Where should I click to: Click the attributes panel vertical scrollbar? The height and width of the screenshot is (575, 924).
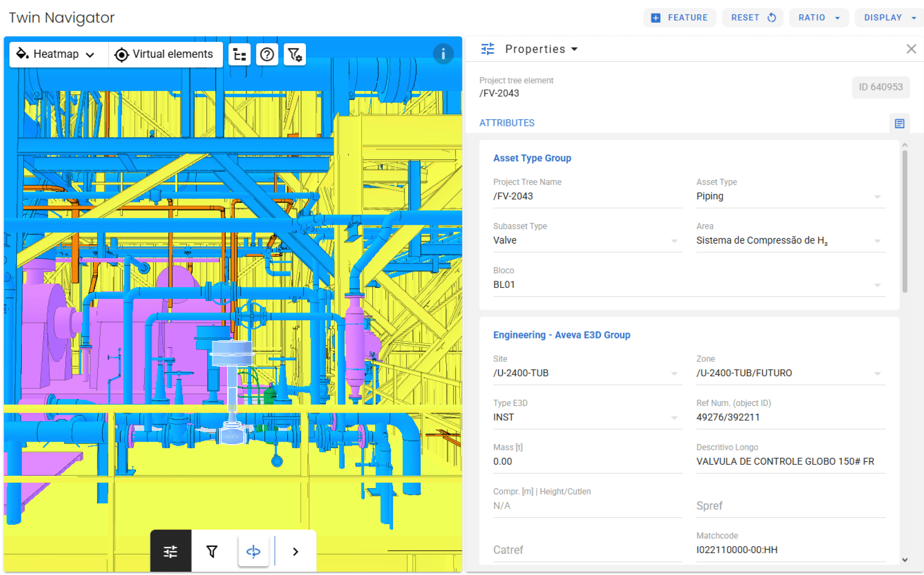pyautogui.click(x=904, y=221)
